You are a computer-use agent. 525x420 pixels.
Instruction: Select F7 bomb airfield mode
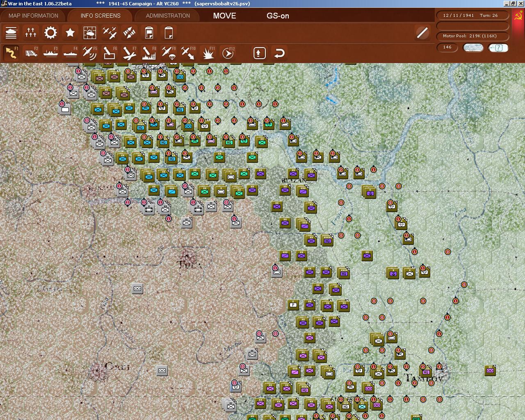click(x=129, y=53)
